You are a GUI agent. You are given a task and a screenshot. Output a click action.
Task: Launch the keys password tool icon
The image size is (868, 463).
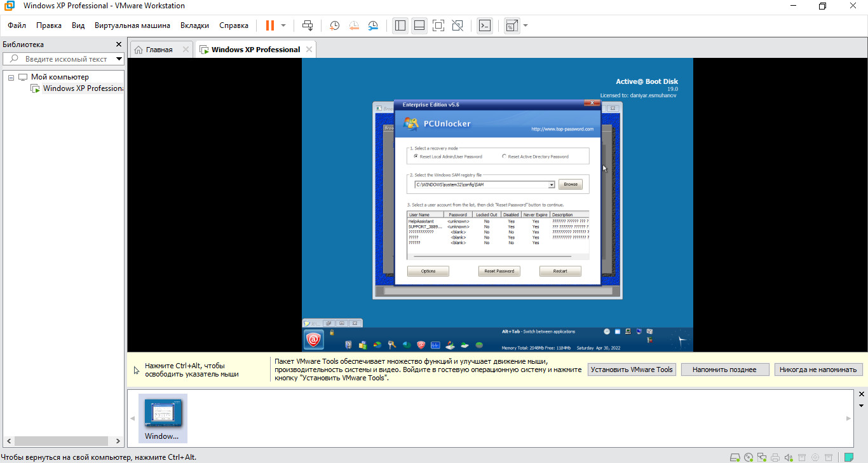coord(392,345)
